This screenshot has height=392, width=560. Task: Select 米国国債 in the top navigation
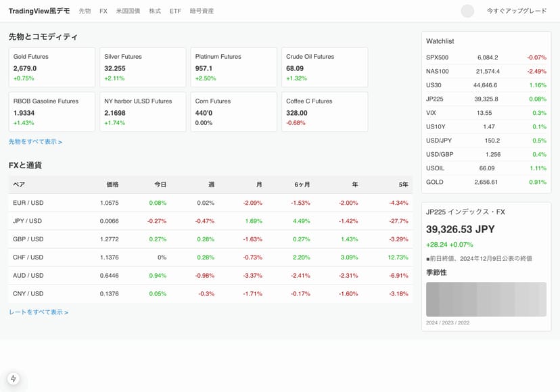(128, 11)
